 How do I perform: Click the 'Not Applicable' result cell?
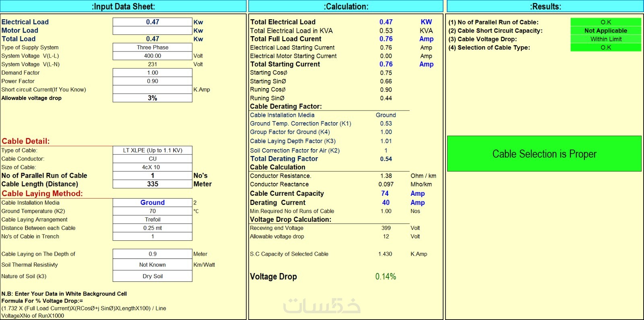[606, 31]
